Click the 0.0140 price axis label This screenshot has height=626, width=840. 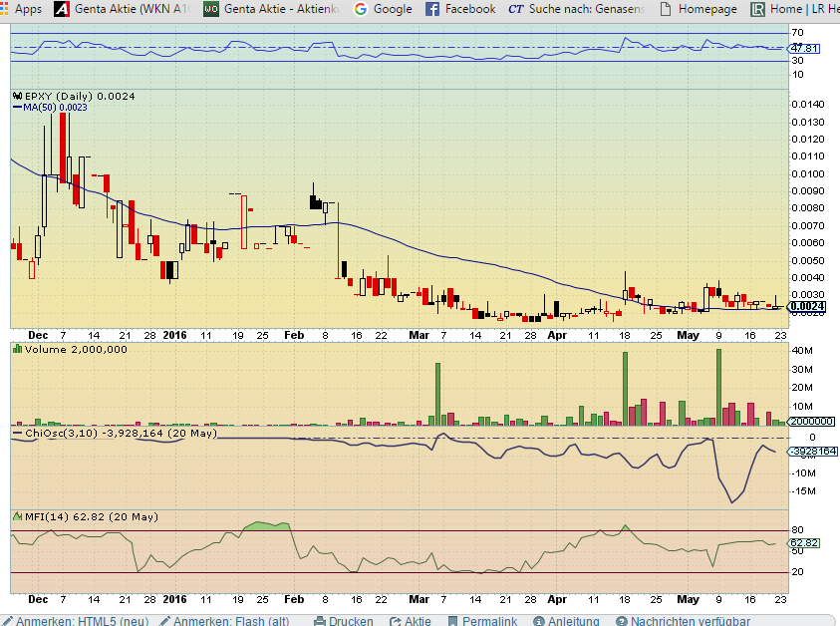coord(808,104)
